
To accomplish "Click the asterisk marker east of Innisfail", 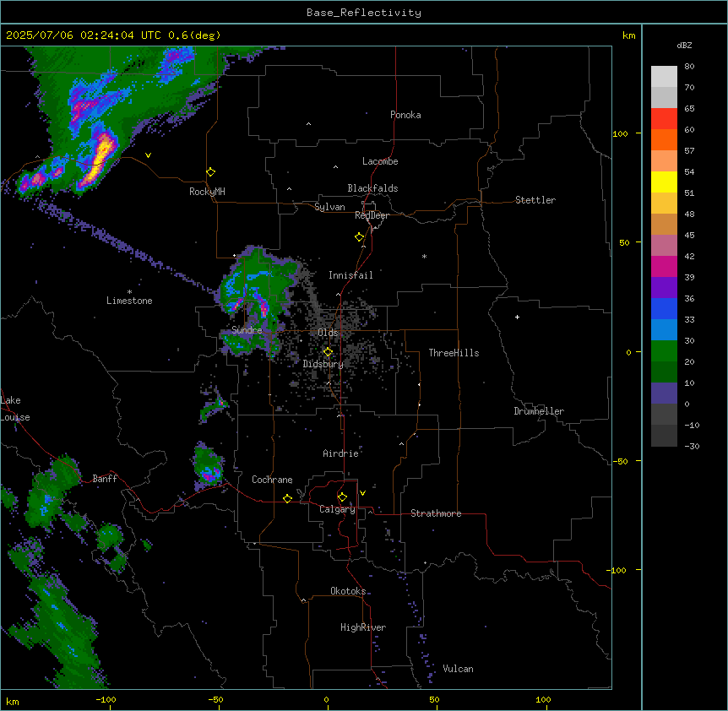I will point(424,256).
